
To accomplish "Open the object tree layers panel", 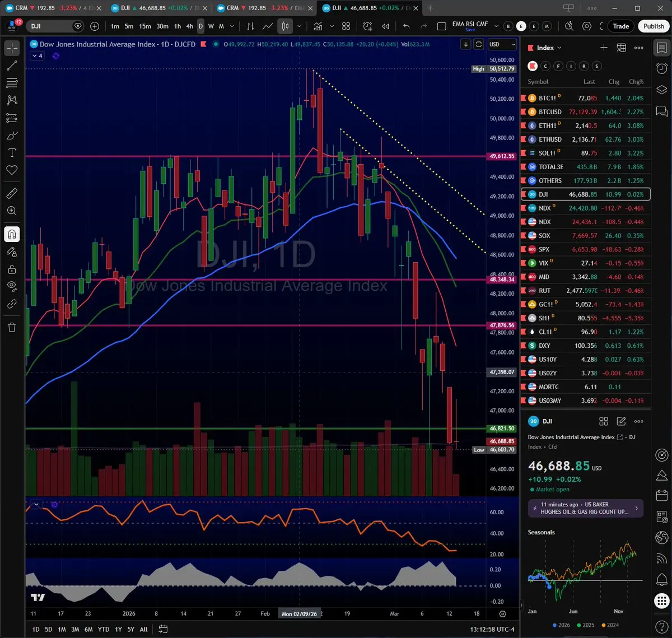I will click(661, 90).
